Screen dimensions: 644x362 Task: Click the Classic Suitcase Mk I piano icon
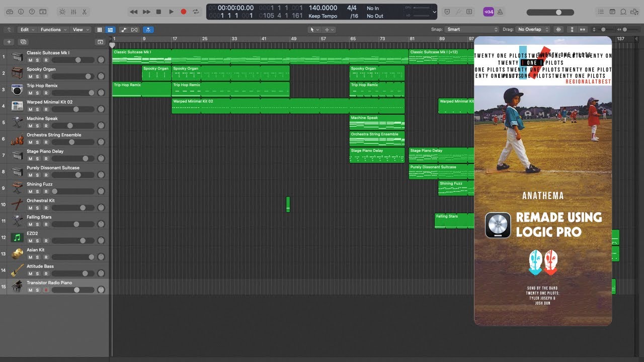(17, 56)
